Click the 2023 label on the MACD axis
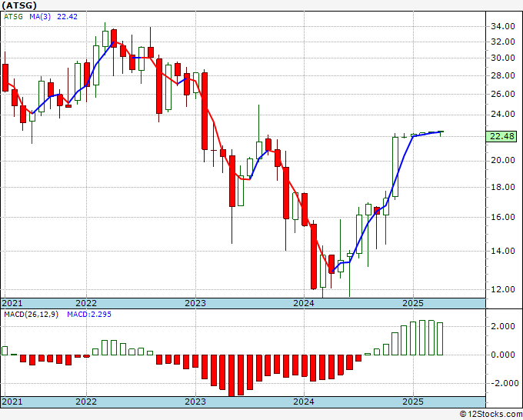Viewport: 523px width, 420px height. (x=195, y=402)
